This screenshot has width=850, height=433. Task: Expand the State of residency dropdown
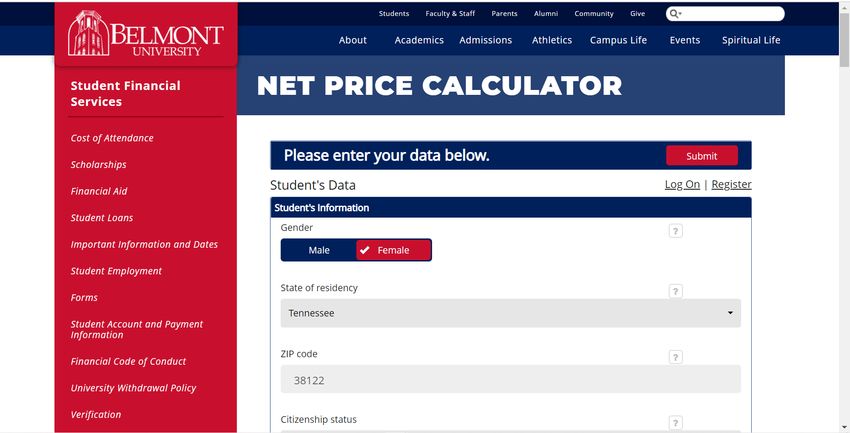(511, 313)
